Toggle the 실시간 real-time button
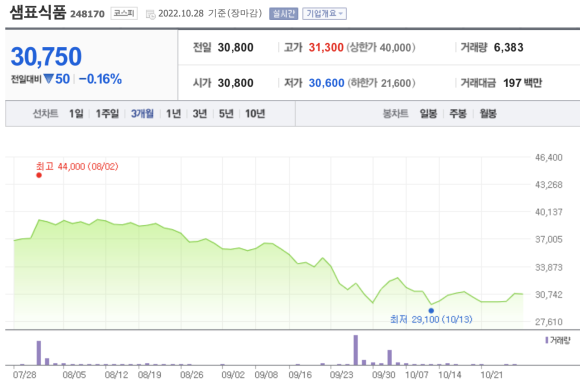Viewport: 580px width, 392px height. tap(283, 14)
